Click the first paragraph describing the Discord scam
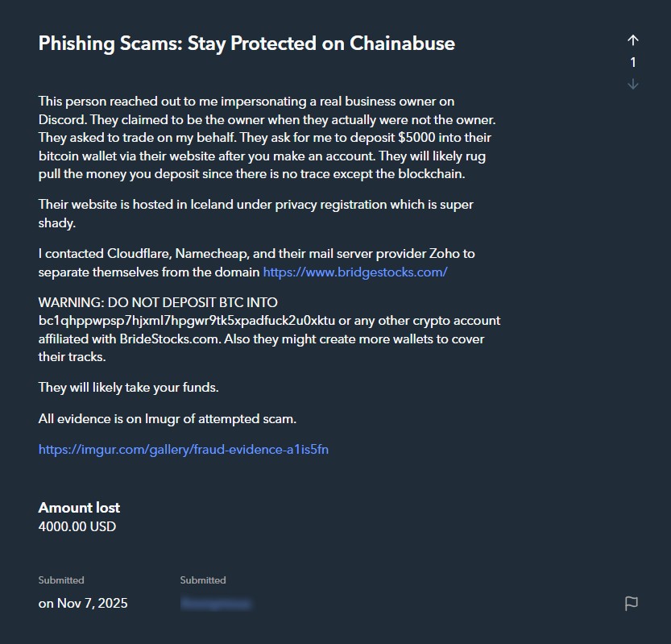The width and height of the screenshot is (671, 644). (x=266, y=137)
